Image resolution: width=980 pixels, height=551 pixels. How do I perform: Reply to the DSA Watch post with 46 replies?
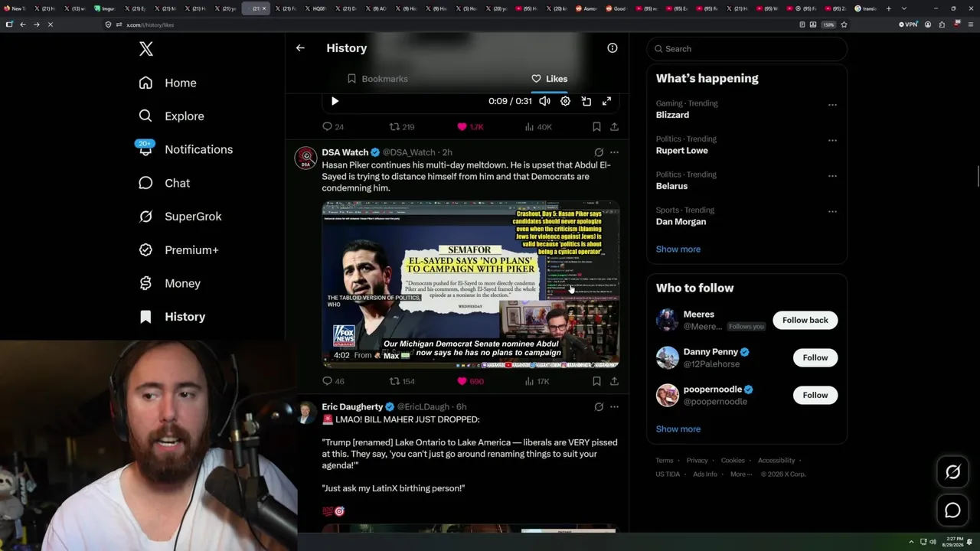point(333,381)
